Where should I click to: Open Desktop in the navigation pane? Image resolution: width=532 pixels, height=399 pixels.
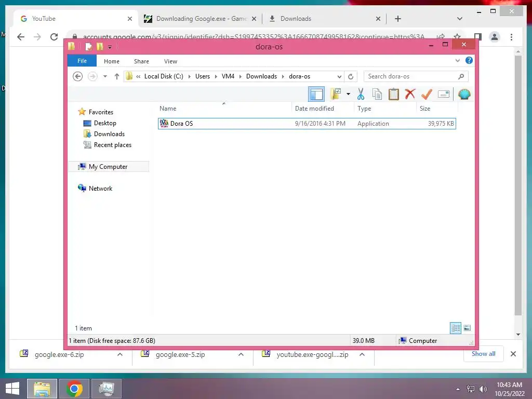(x=105, y=123)
